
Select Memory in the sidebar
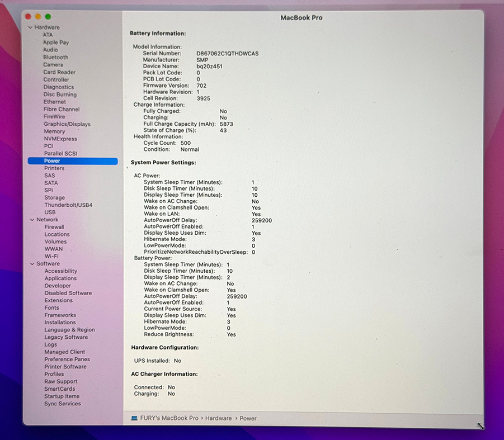tap(54, 131)
